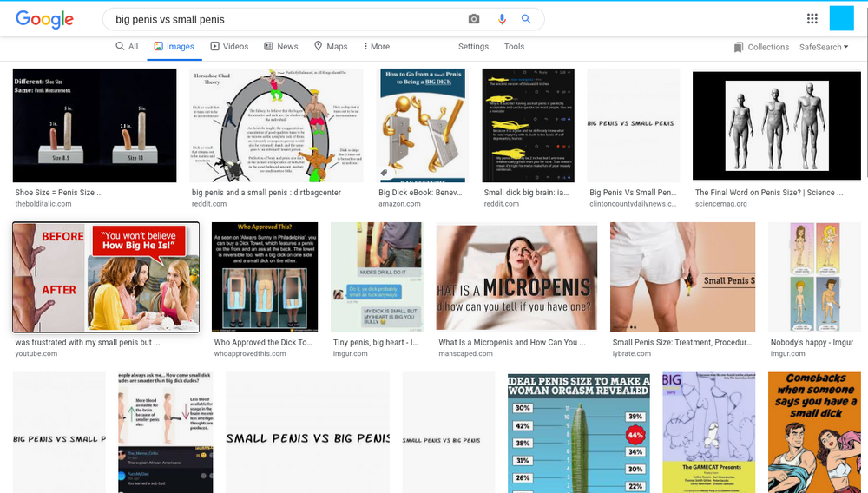Click 'Who Approved the...' caption link

263,343
